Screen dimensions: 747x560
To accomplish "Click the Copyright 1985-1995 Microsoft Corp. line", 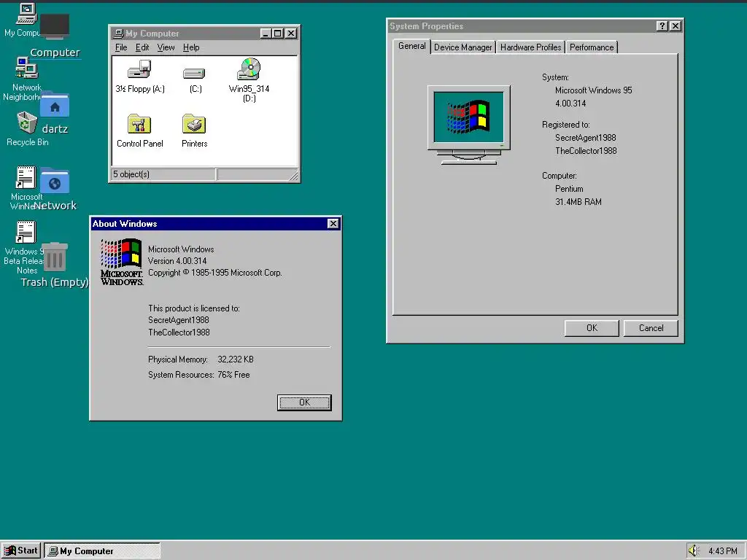I will [214, 273].
